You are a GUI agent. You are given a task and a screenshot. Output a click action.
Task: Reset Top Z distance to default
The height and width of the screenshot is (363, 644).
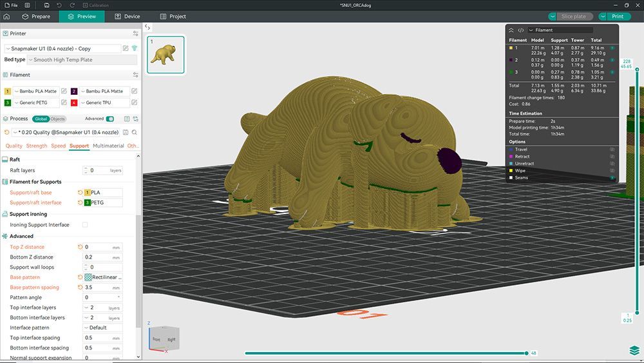tap(80, 247)
